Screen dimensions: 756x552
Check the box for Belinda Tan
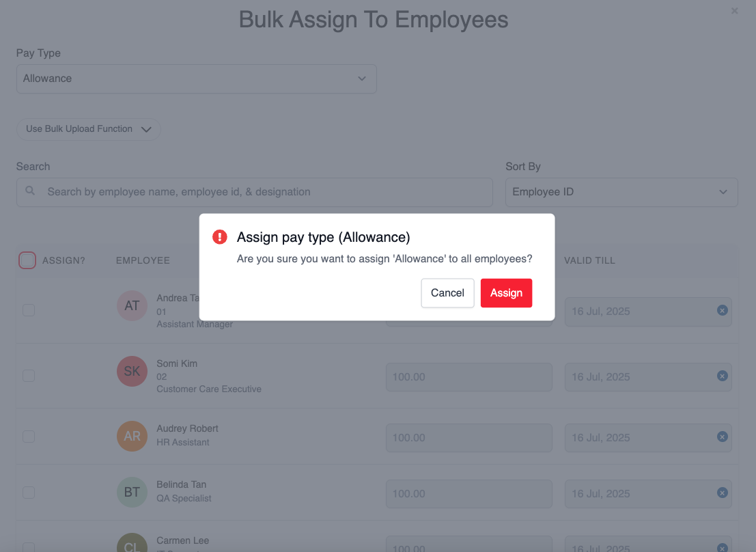29,493
